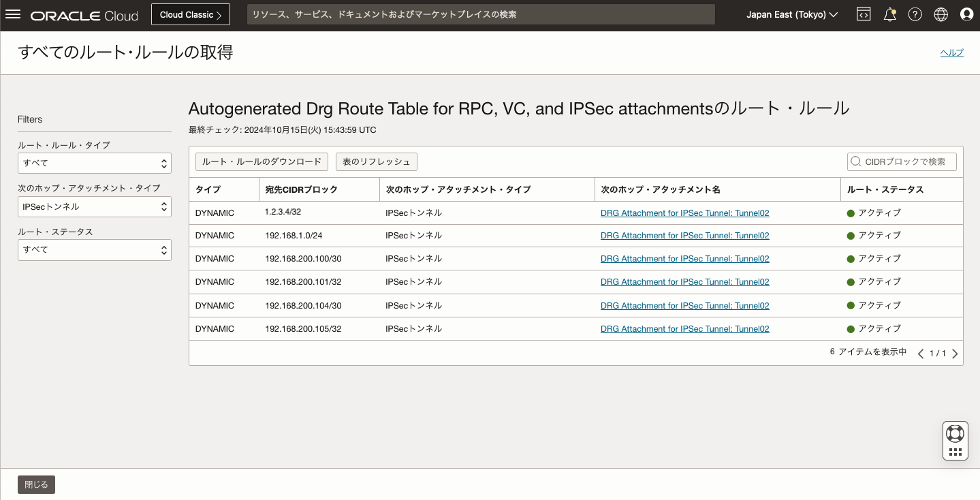
Task: Launch Cloud Shell with the developer console icon
Action: click(x=863, y=14)
